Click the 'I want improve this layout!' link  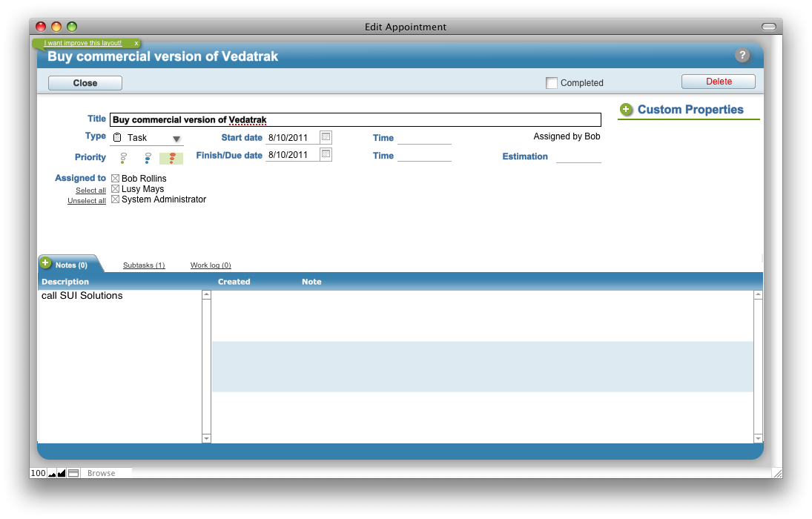point(83,43)
